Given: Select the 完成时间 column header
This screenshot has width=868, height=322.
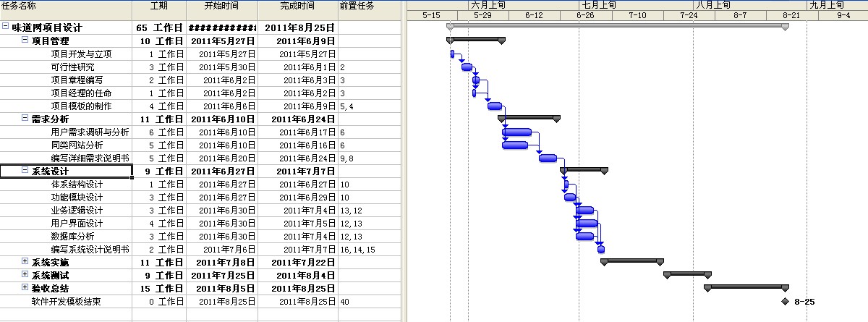Looking at the screenshot, I should click(297, 6).
